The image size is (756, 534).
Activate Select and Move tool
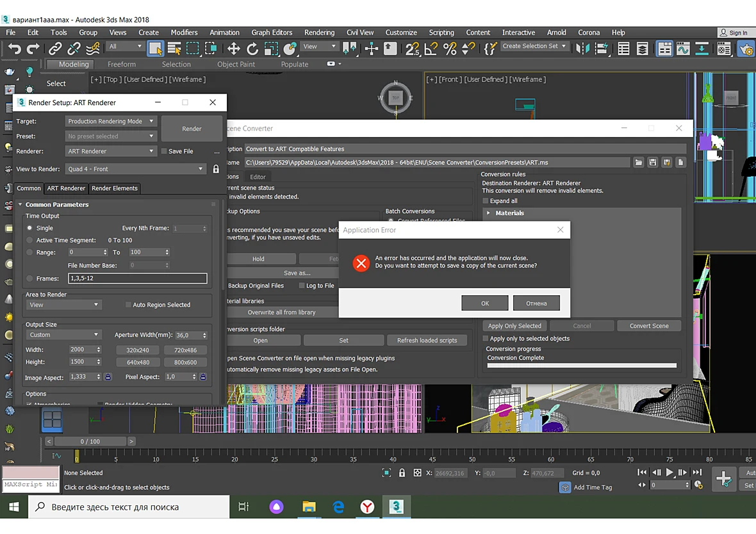(234, 49)
